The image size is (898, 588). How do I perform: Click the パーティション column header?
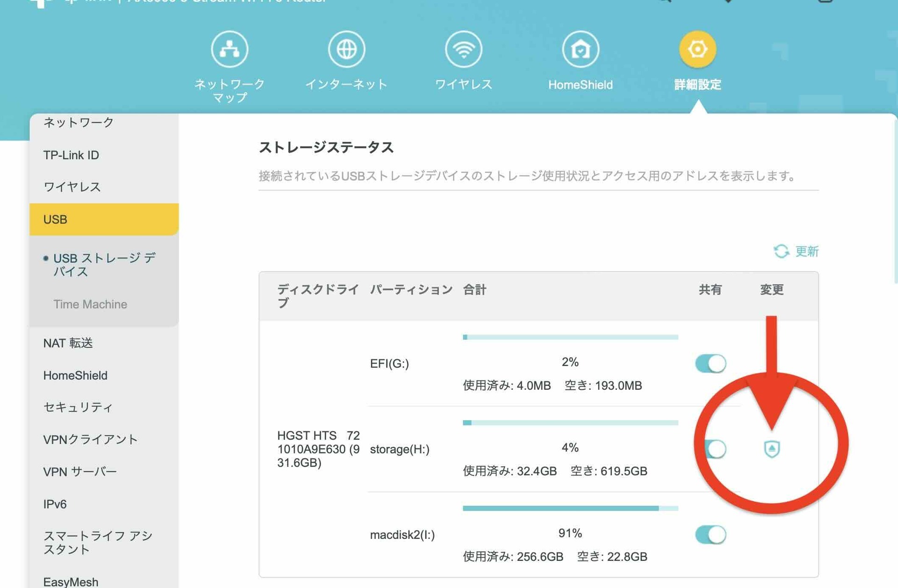(411, 289)
